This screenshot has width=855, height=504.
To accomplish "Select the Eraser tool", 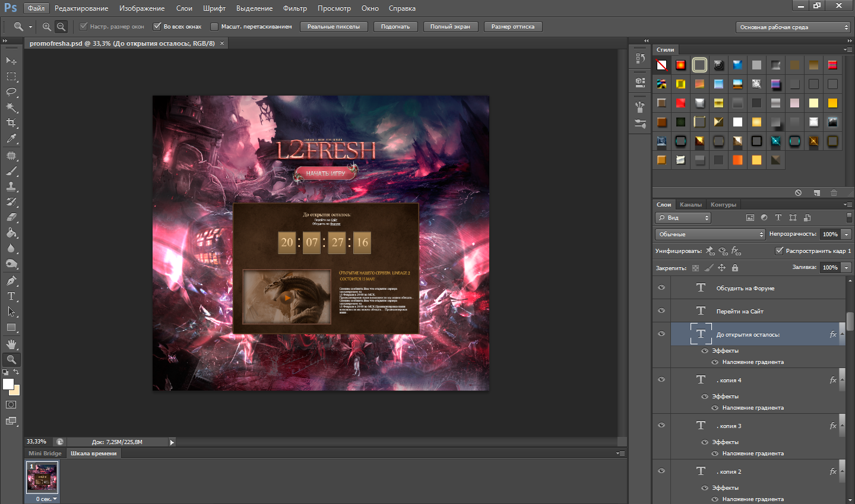I will pos(11,217).
